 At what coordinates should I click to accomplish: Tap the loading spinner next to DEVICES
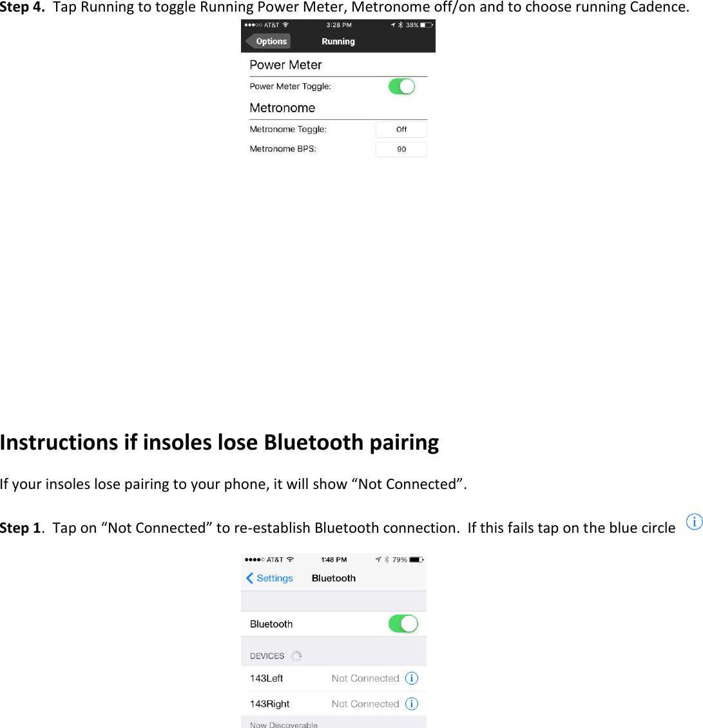pyautogui.click(x=296, y=655)
